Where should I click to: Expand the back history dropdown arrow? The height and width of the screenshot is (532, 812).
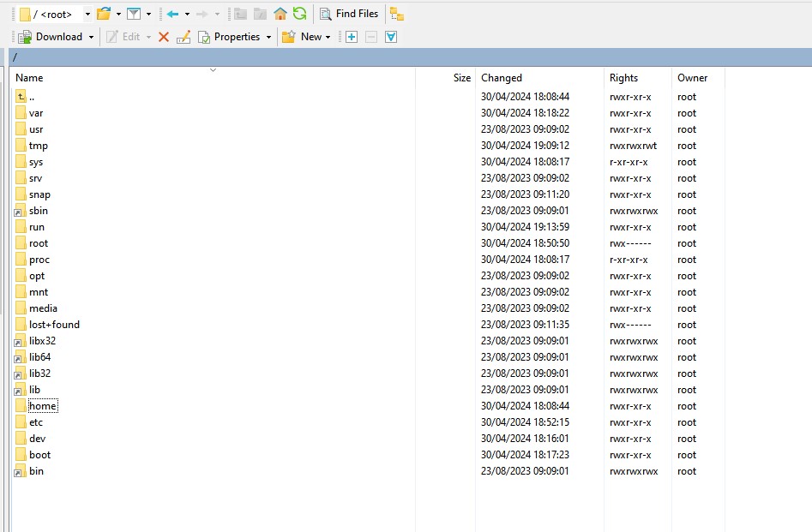tap(188, 14)
